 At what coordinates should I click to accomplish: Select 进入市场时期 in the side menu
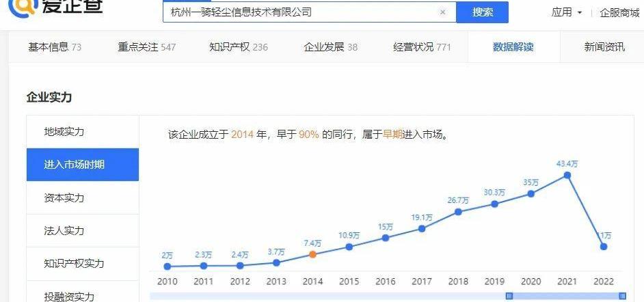(x=83, y=165)
